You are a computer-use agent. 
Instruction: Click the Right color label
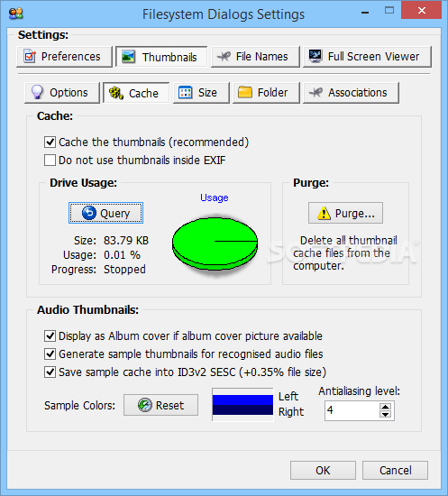(291, 412)
